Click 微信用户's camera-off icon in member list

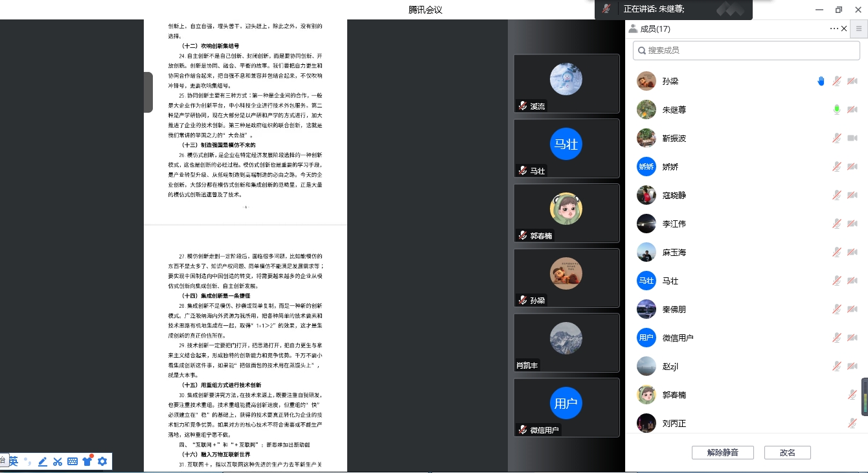(x=852, y=338)
